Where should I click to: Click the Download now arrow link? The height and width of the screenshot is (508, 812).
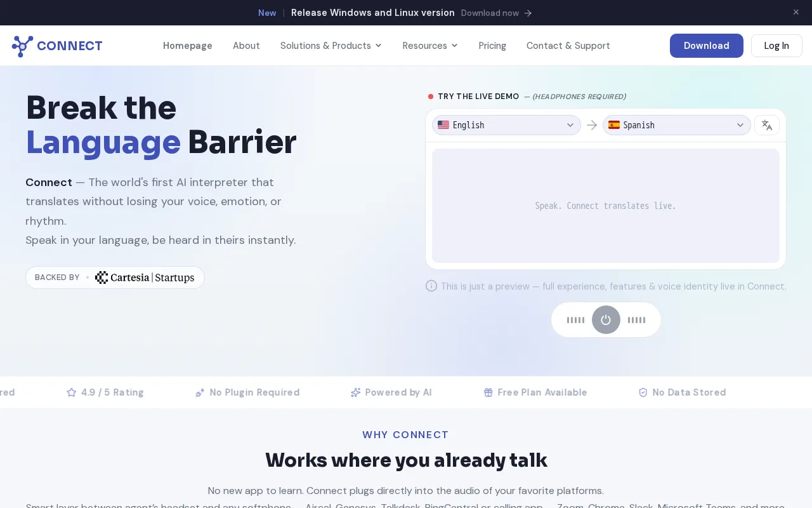(x=497, y=13)
